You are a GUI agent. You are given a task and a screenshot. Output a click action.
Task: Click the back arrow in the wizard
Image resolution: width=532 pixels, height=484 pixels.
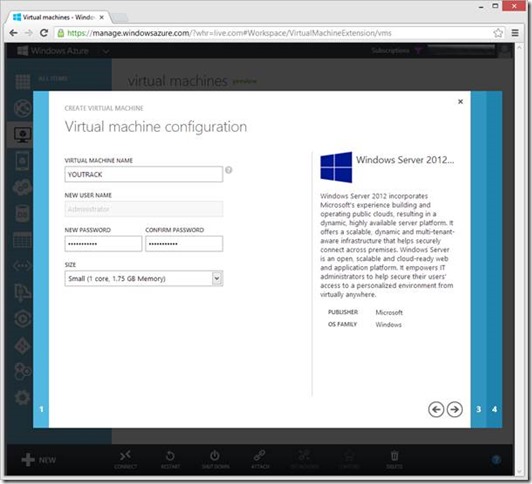436,409
